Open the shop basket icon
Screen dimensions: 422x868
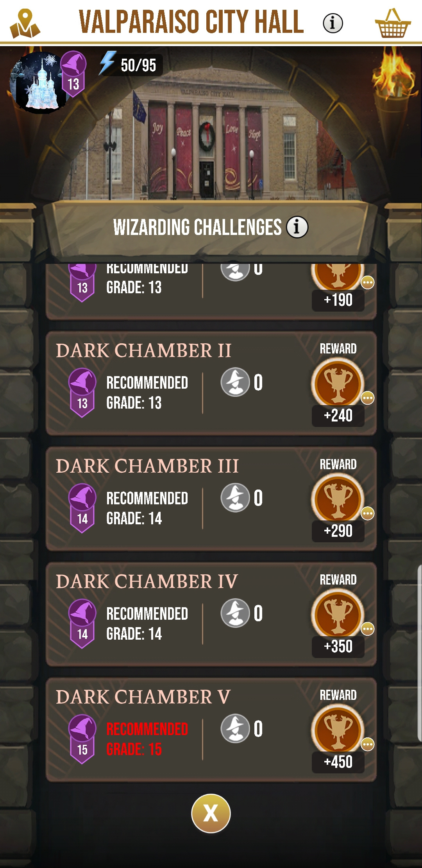(393, 23)
